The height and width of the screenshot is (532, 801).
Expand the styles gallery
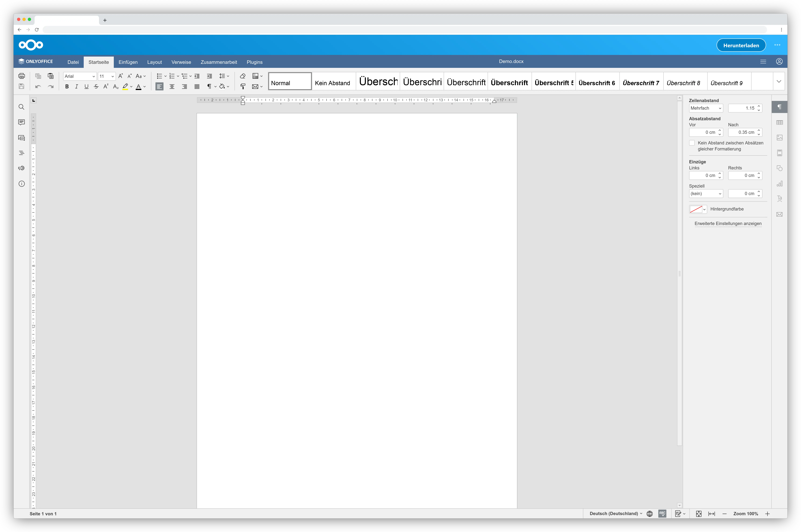[x=779, y=81]
